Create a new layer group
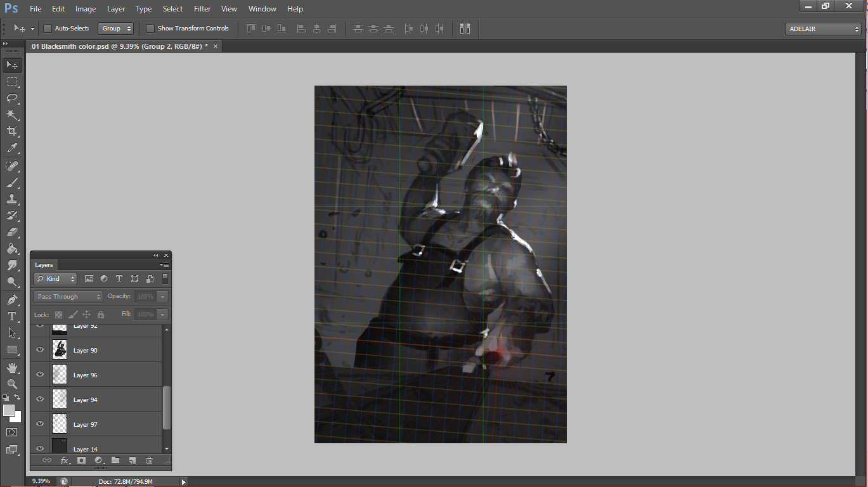The image size is (868, 487). pyautogui.click(x=115, y=460)
